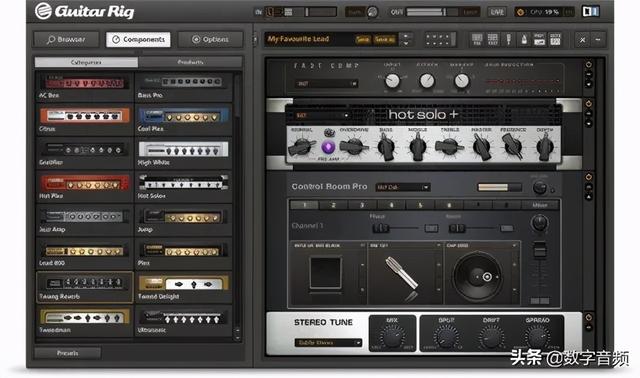Click the preset Save button
The height and width of the screenshot is (378, 640).
tap(362, 40)
